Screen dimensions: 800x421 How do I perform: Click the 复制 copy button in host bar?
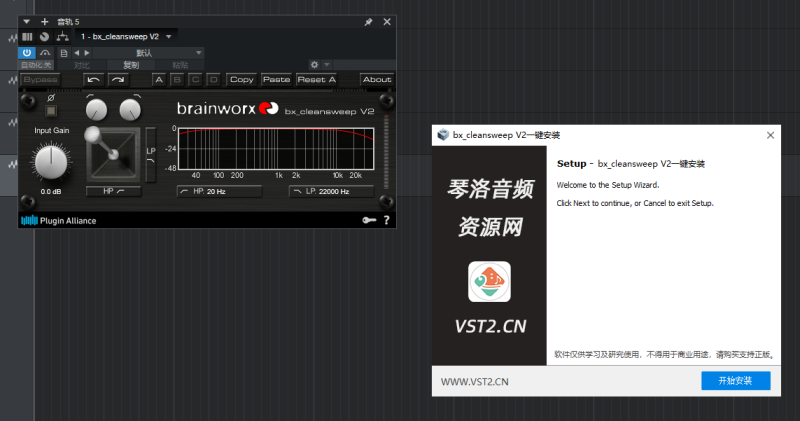coord(131,65)
